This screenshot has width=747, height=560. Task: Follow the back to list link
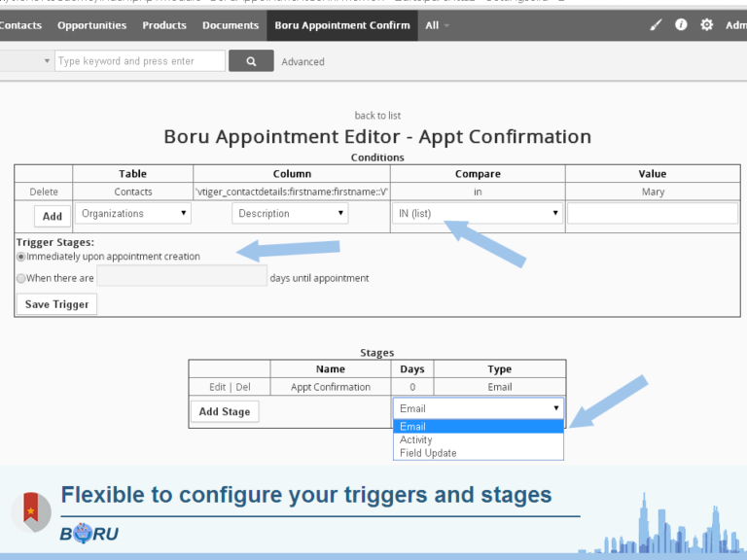pyautogui.click(x=377, y=116)
